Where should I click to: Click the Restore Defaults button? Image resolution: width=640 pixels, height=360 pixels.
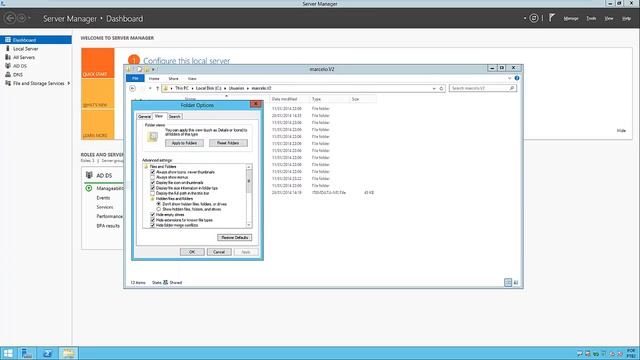point(234,237)
